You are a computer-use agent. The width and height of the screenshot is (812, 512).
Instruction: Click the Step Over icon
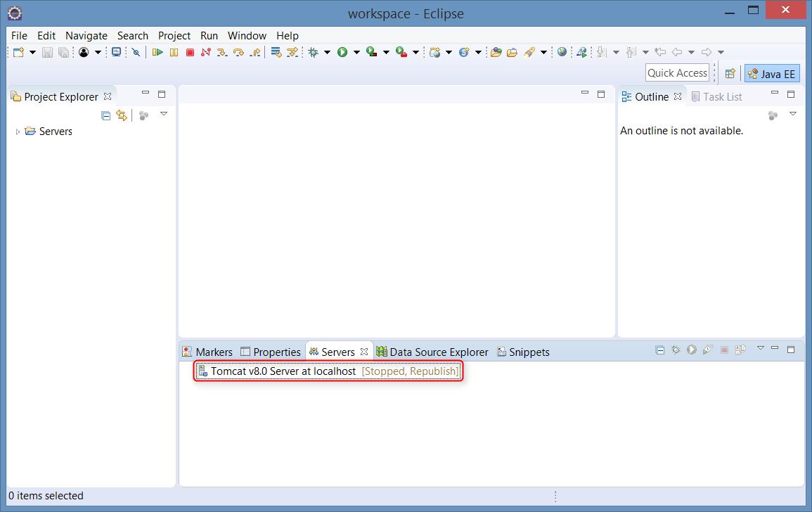coord(239,52)
